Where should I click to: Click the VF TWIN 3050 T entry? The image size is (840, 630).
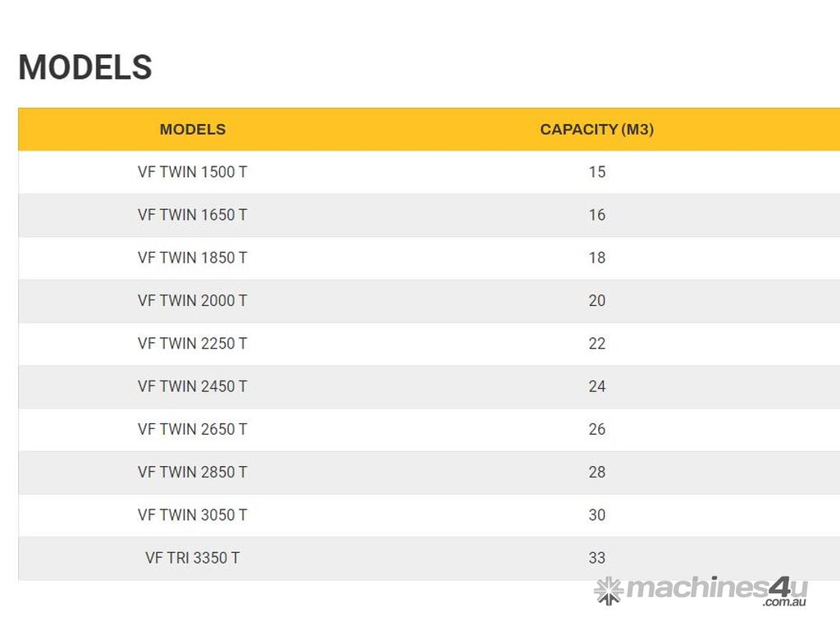tap(192, 515)
